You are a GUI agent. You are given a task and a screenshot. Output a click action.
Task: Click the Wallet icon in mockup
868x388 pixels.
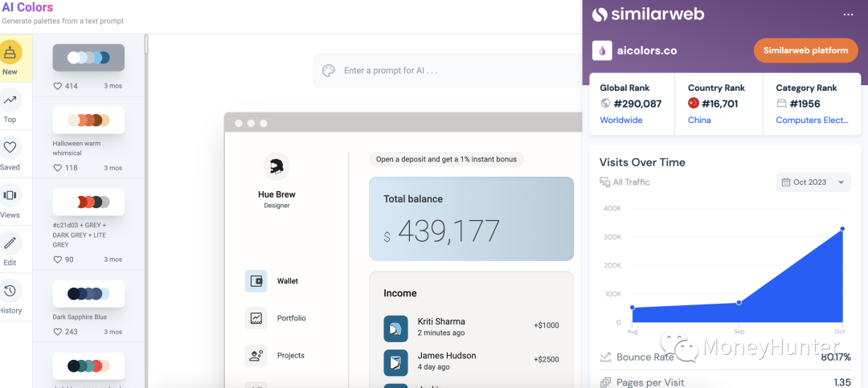pos(256,281)
